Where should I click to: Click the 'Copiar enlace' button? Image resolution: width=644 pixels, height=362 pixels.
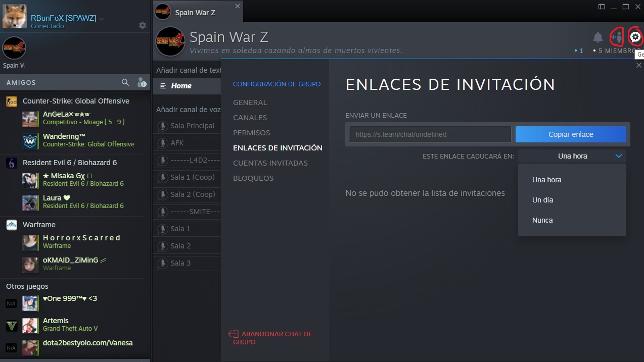click(571, 134)
